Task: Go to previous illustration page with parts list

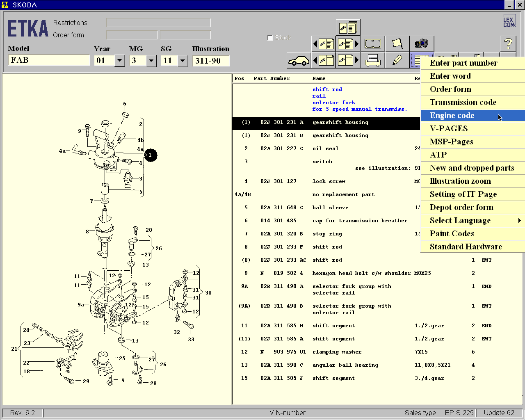Action: pos(324,44)
